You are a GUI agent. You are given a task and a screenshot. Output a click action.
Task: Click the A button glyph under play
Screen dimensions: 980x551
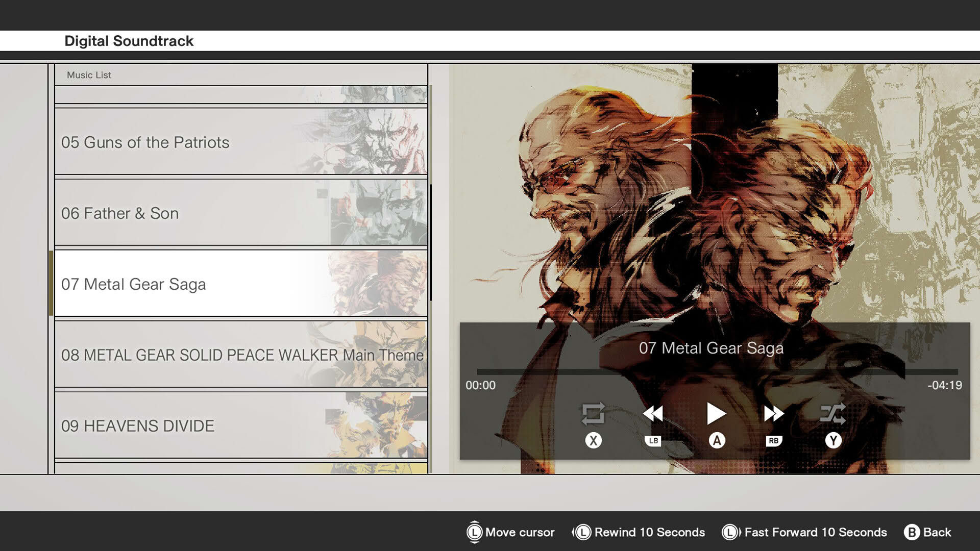click(717, 441)
